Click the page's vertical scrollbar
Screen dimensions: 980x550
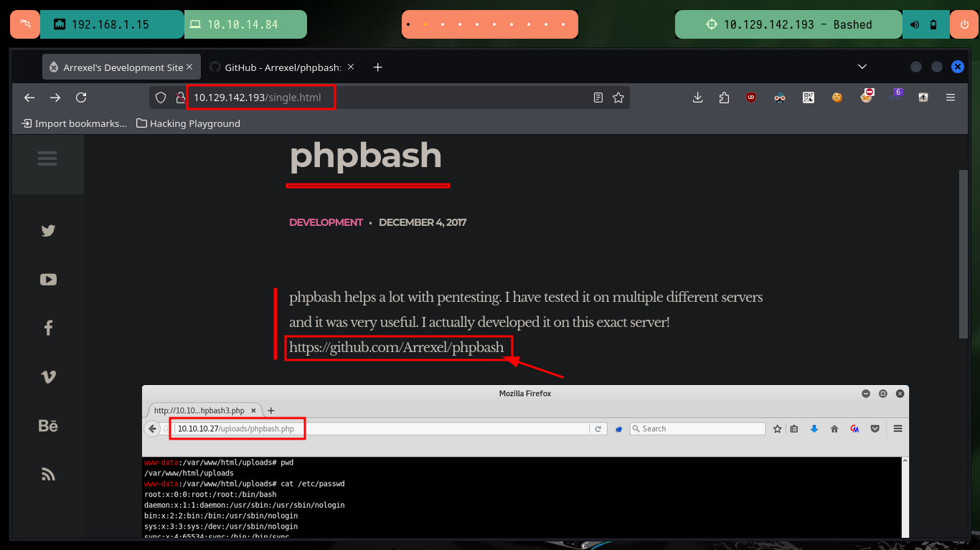point(963,254)
